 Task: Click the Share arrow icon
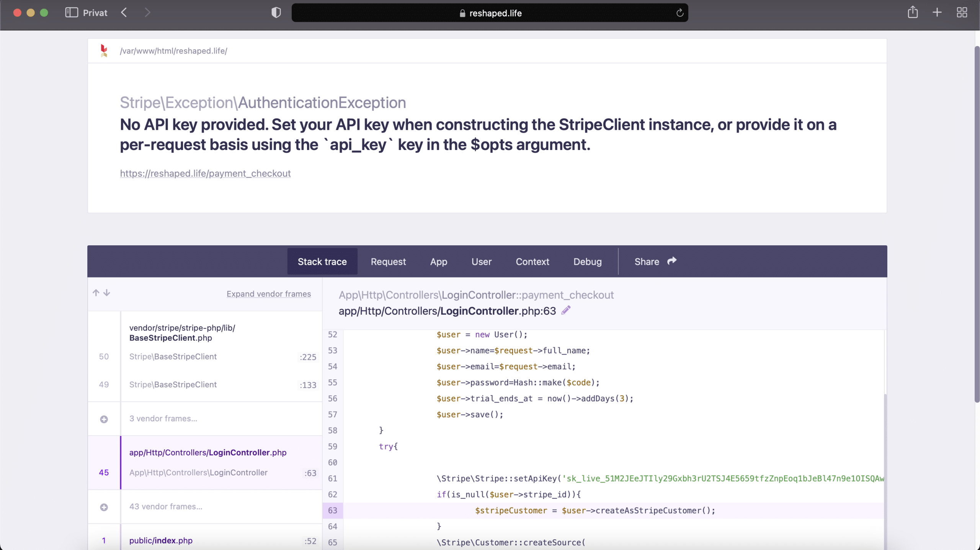pos(672,261)
